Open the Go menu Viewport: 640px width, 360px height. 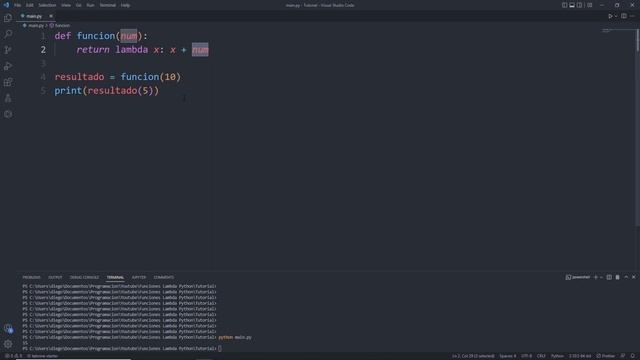pyautogui.click(x=78, y=5)
